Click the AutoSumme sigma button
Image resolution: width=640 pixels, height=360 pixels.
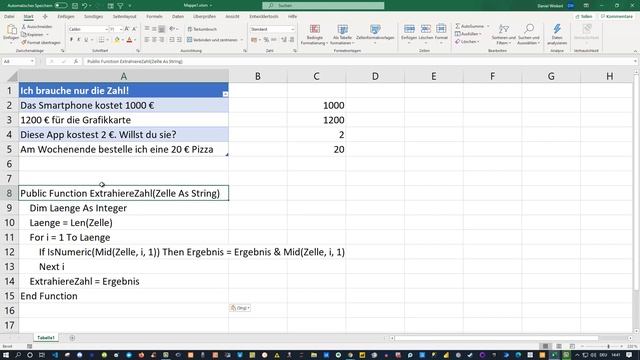point(470,26)
